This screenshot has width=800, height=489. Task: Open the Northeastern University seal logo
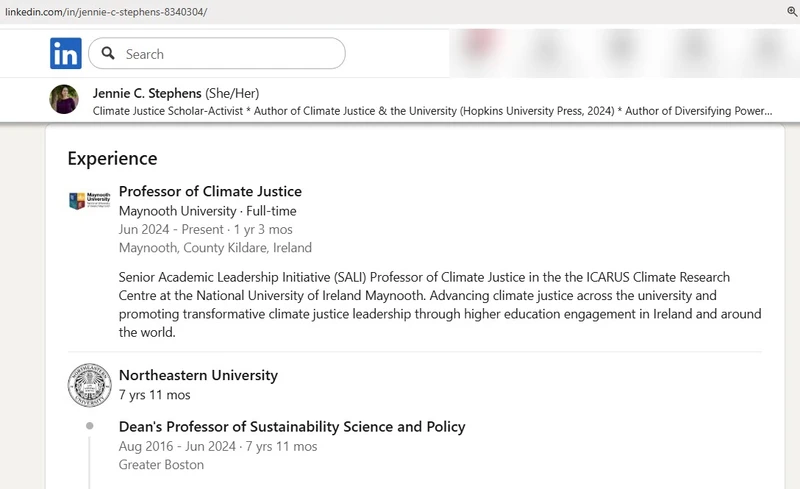coord(90,385)
